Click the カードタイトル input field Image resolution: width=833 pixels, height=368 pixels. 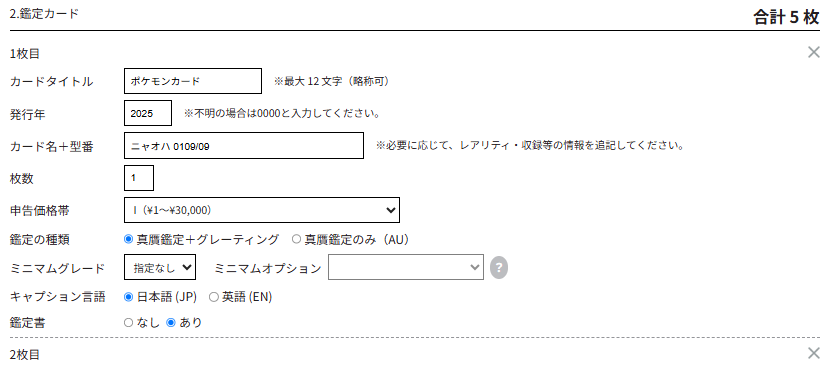pos(193,81)
